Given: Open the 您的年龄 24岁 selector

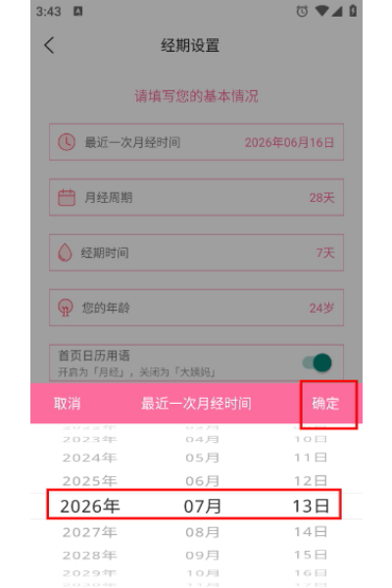Looking at the screenshot, I should pos(196,308).
